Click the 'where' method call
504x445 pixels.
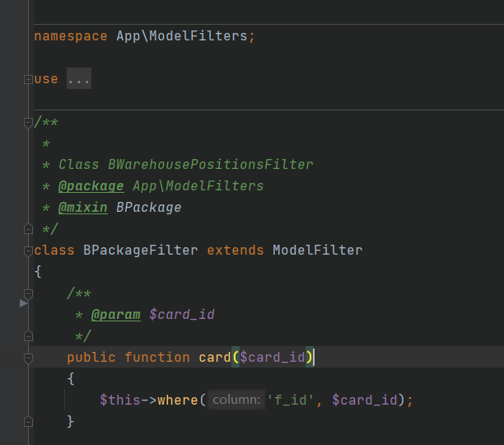click(177, 400)
